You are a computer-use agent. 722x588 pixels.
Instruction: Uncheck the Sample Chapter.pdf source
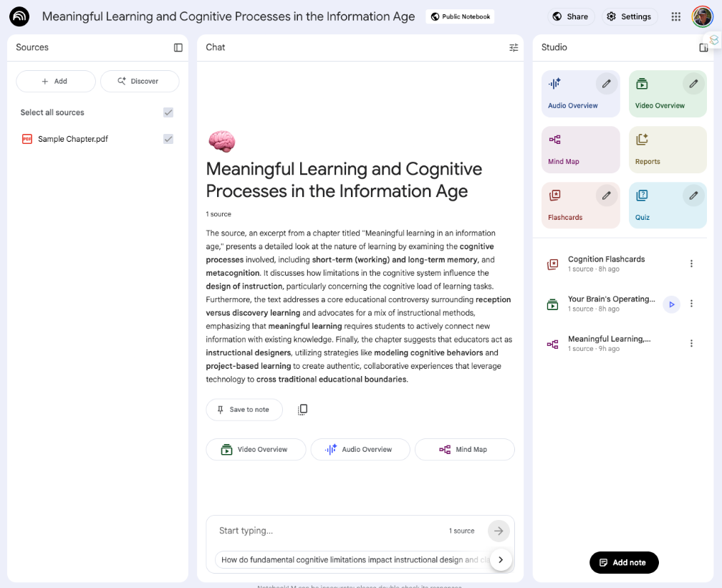(x=168, y=139)
